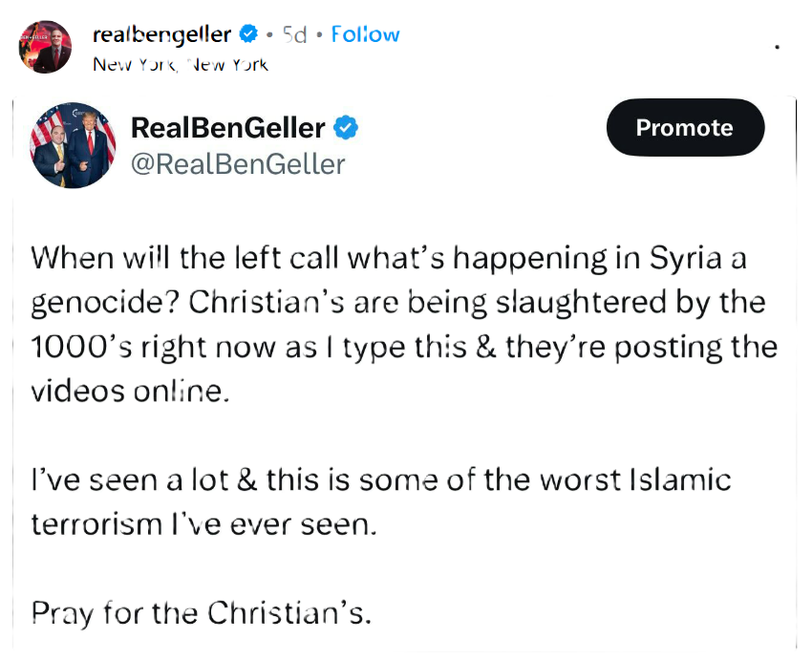
Task: Open the New York, New York location
Action: coord(181,64)
